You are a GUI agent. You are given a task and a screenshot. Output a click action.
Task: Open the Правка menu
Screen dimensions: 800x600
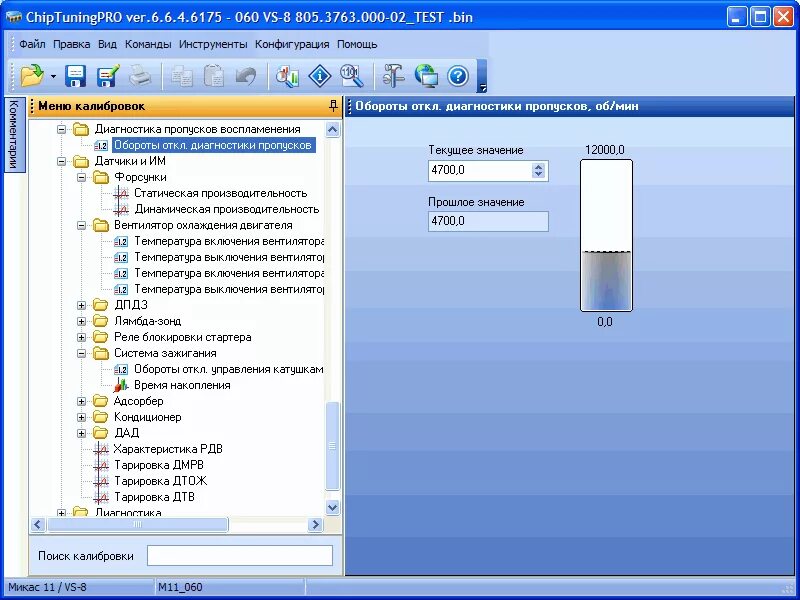(x=71, y=44)
